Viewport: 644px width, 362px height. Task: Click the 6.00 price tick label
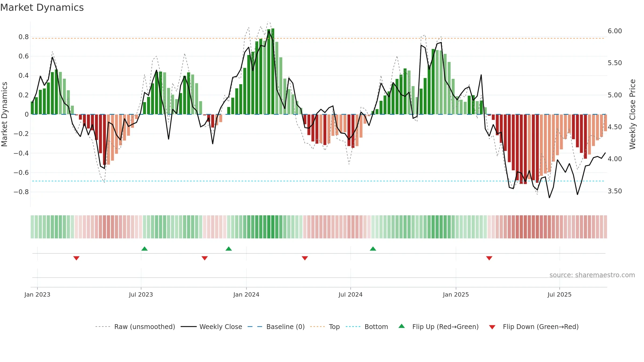[615, 31]
